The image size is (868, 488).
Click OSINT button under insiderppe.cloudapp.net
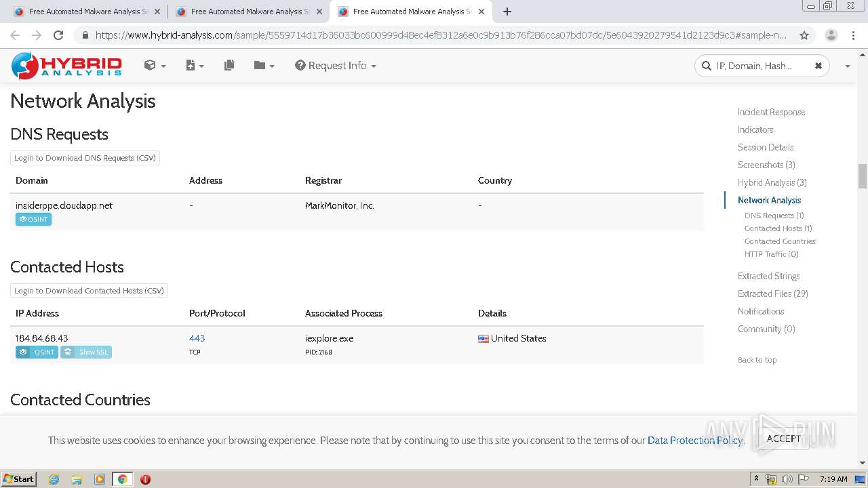coord(33,219)
